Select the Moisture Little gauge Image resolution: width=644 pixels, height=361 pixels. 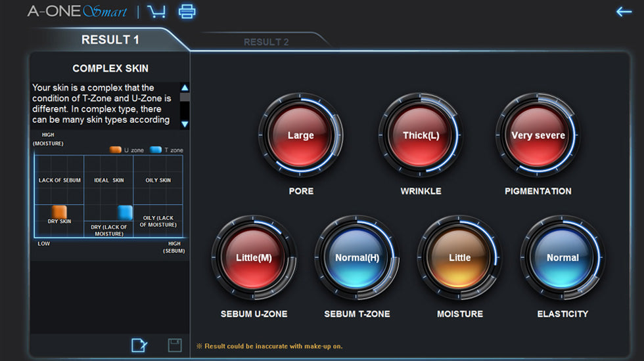[x=459, y=258]
